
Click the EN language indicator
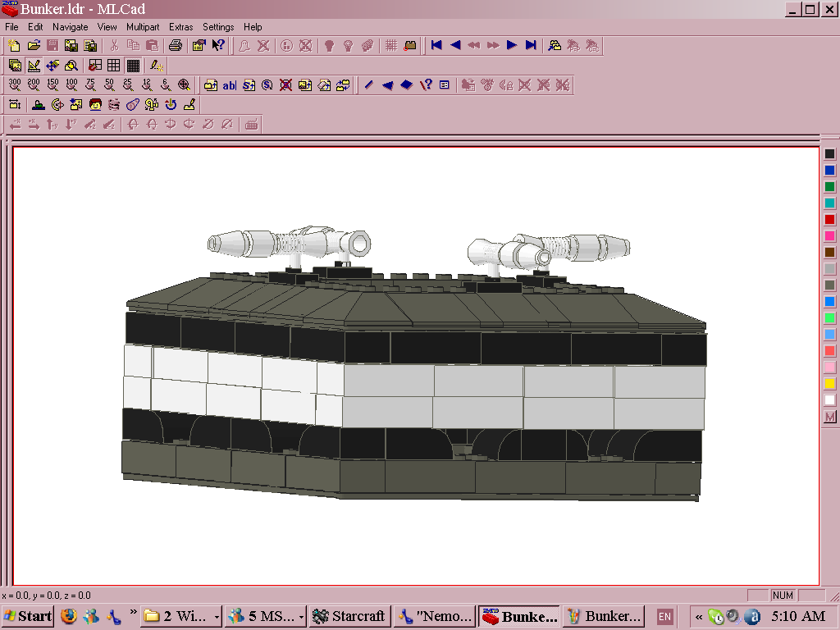664,617
